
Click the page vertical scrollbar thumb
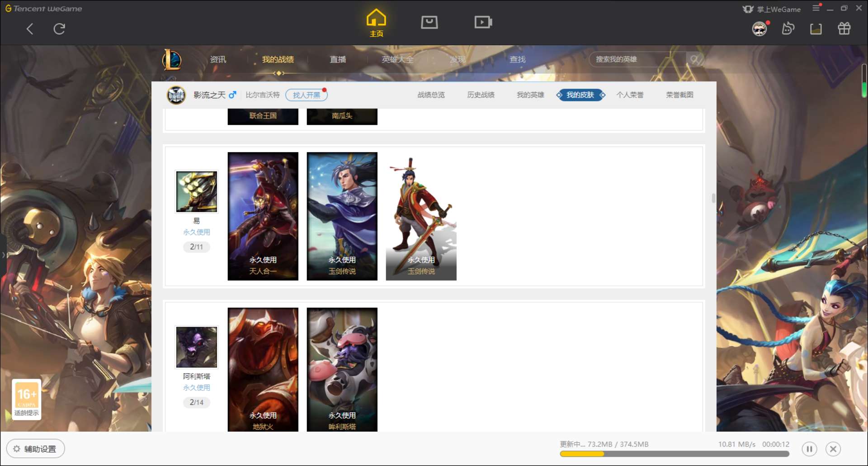point(864,81)
